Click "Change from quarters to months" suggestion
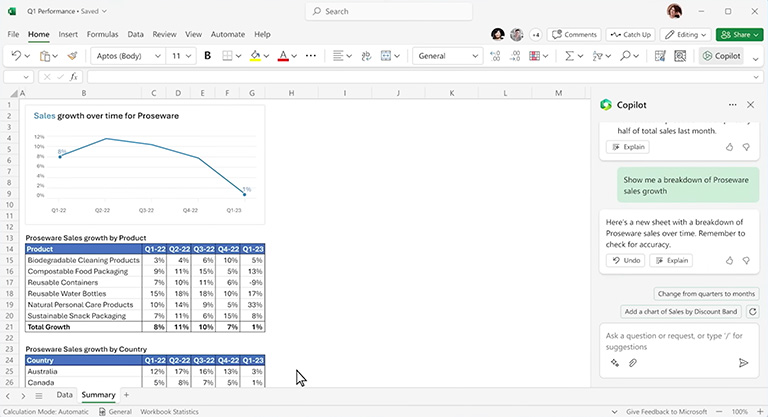 [x=705, y=293]
